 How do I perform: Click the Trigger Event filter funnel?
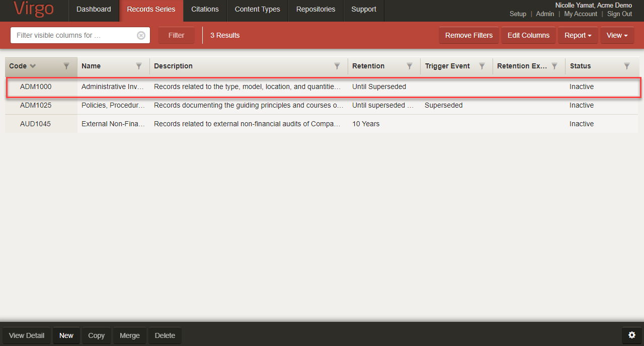click(482, 66)
